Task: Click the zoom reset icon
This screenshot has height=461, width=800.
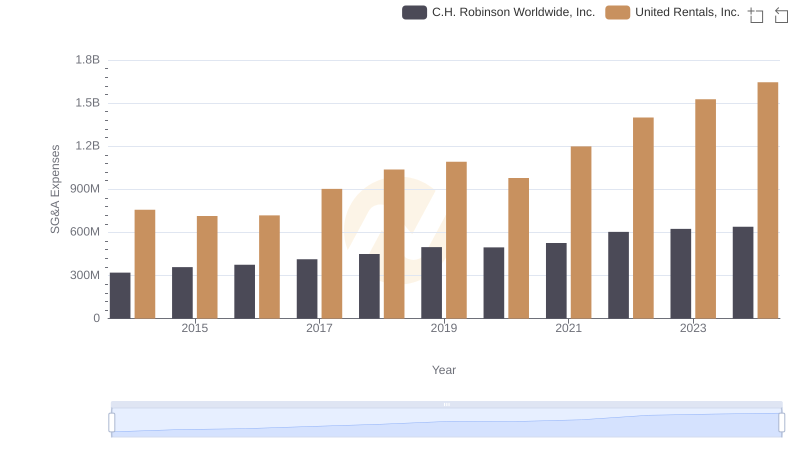Action: point(782,15)
